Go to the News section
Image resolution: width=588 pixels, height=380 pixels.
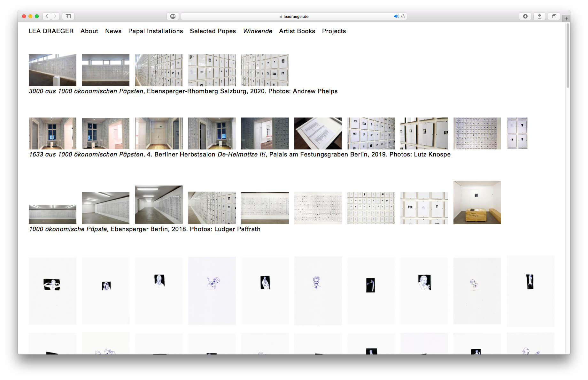pos(113,31)
